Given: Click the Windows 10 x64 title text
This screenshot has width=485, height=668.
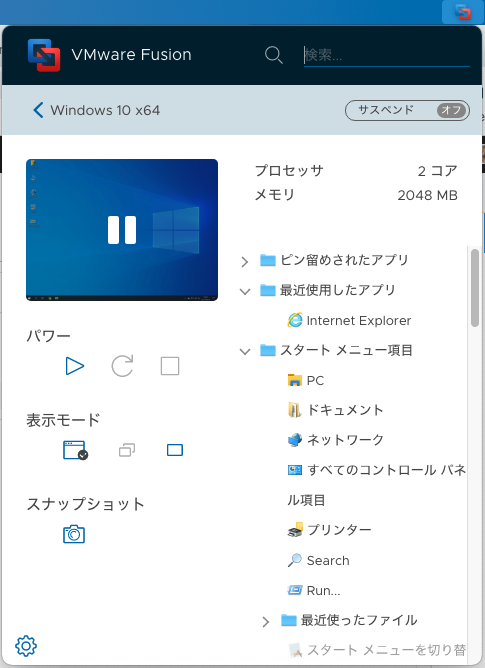Looking at the screenshot, I should (x=105, y=110).
